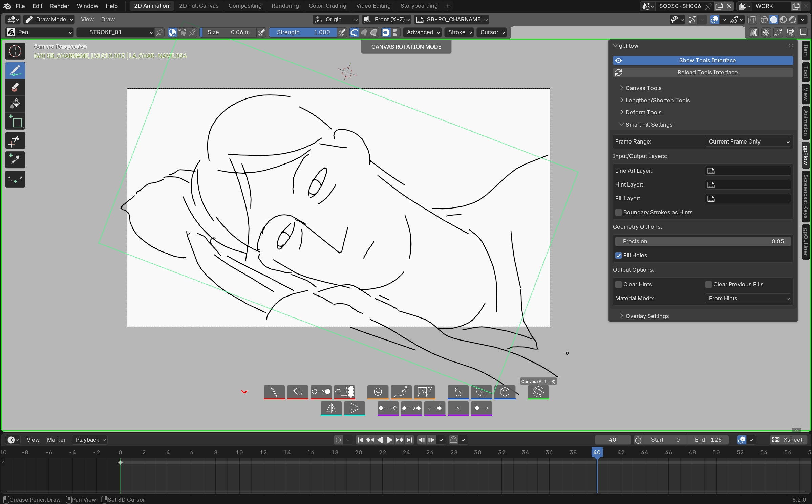Click the cube icon in bottom tool shelf
812x504 pixels.
[505, 392]
